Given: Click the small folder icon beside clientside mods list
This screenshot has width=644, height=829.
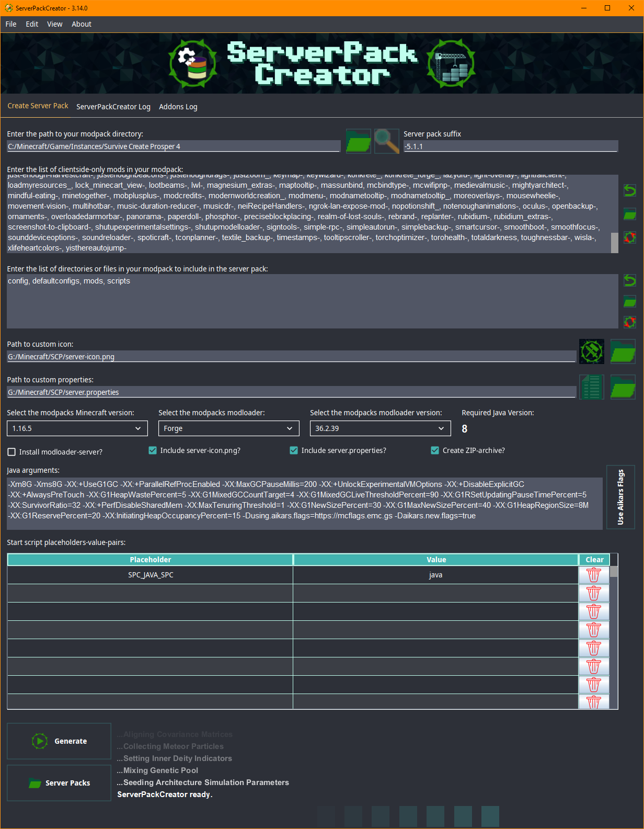Looking at the screenshot, I should pos(630,214).
